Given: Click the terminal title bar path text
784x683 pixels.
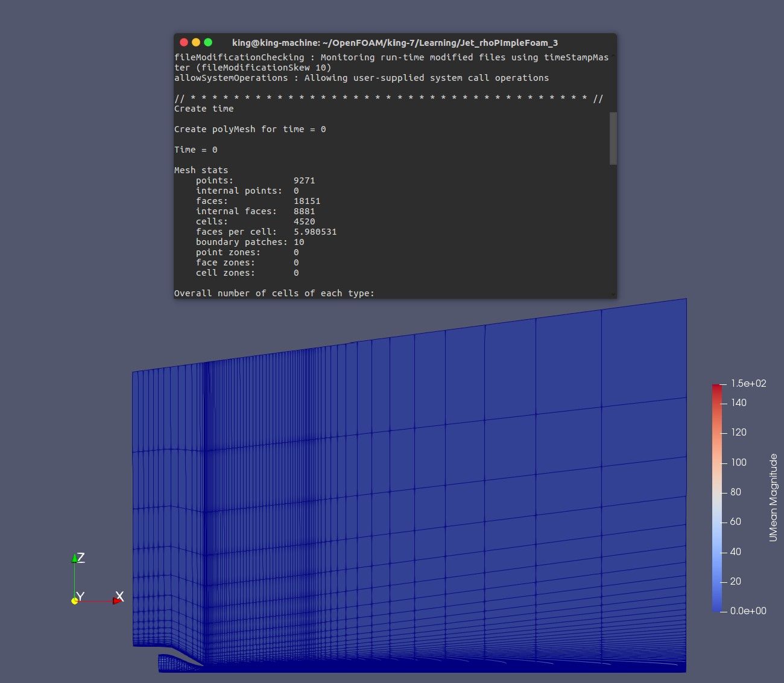Looking at the screenshot, I should (394, 43).
